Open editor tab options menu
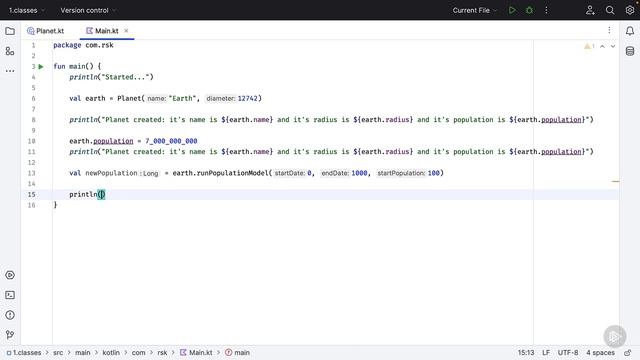 tap(609, 30)
